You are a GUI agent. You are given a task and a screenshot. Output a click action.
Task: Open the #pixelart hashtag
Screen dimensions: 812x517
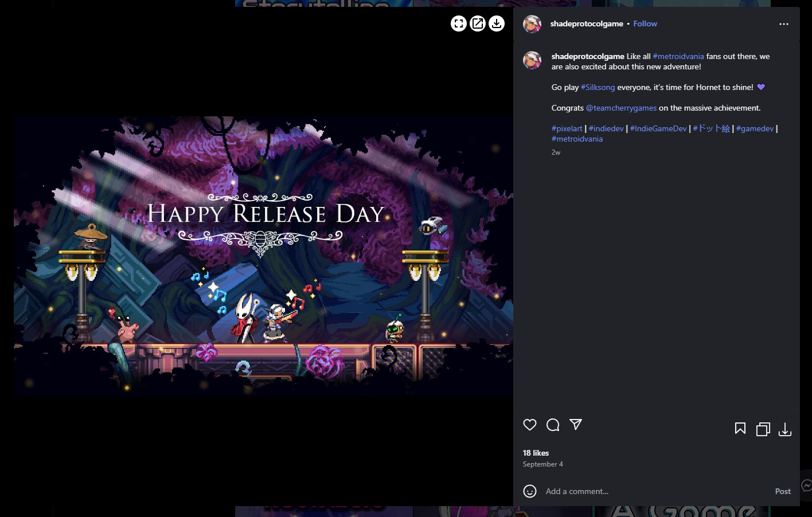(x=567, y=128)
